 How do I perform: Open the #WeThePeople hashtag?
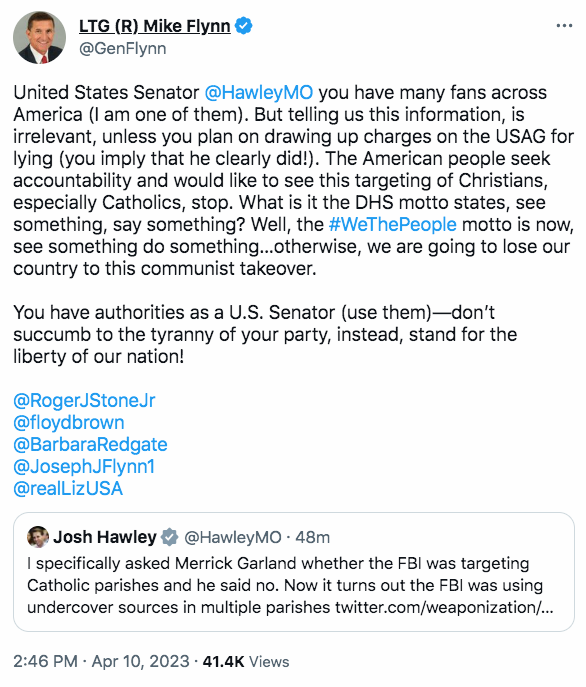393,224
